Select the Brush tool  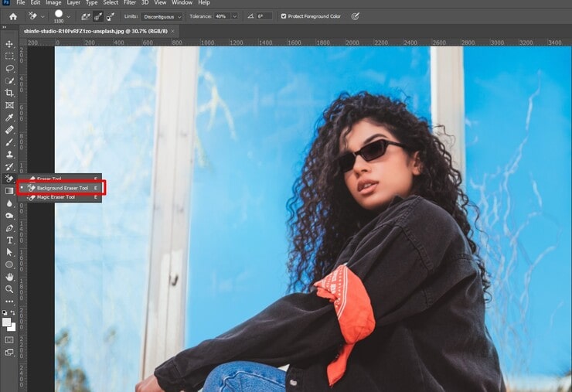(9, 142)
